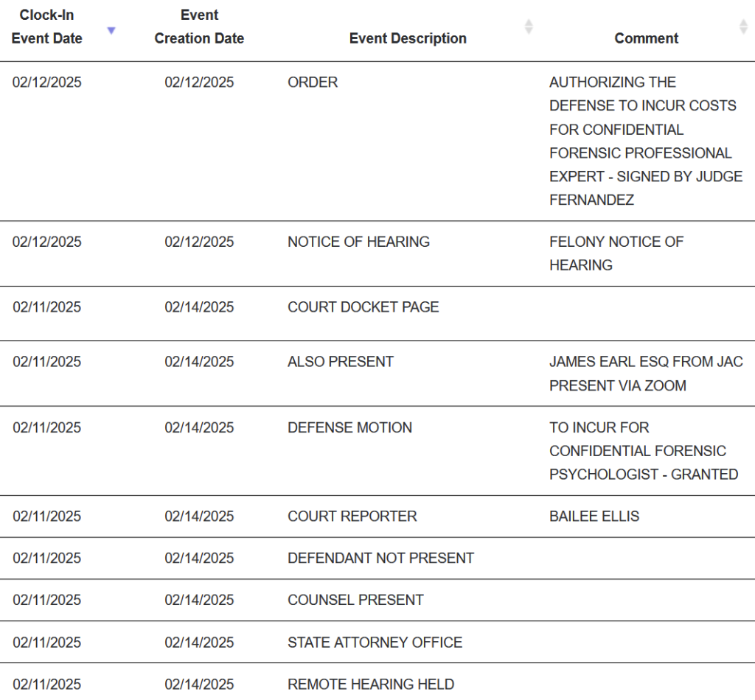This screenshot has width=755, height=700.
Task: Select the DEFENDANT NOT PRESENT row
Action: (380, 559)
